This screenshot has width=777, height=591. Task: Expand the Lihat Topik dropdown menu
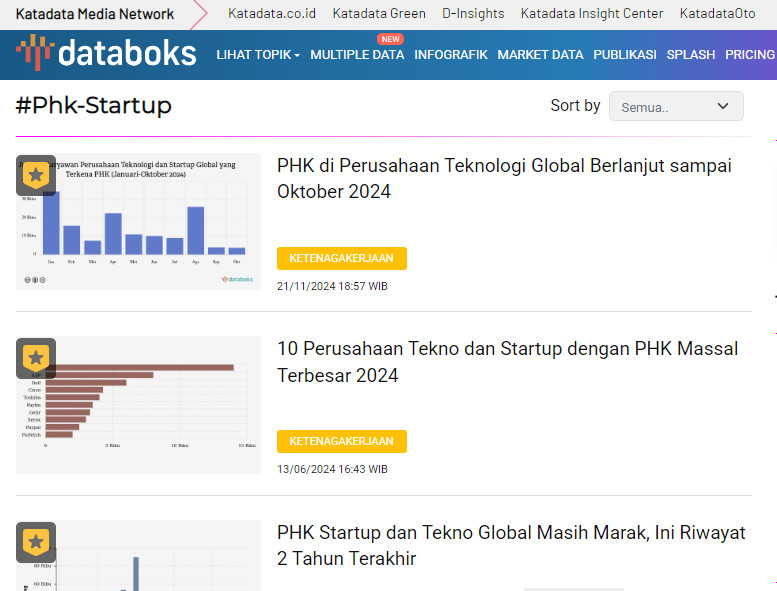coord(258,55)
